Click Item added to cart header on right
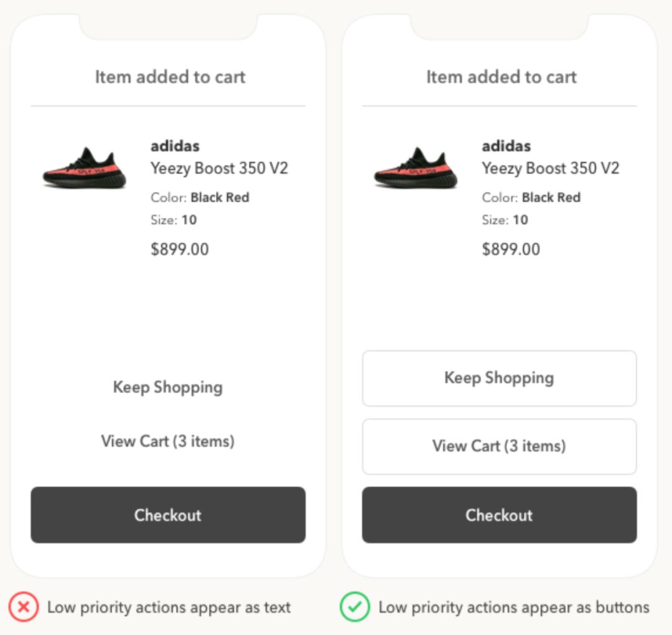Viewport: 672px width, 635px height. tap(502, 77)
